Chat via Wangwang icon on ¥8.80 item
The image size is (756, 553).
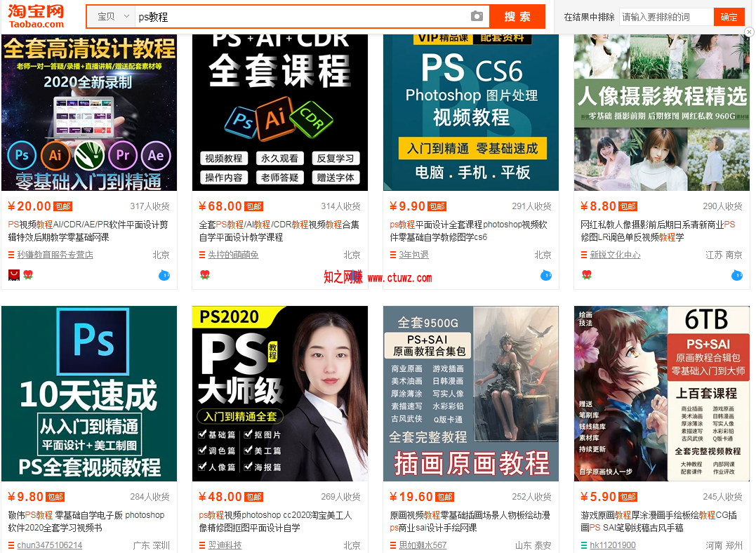tap(737, 275)
